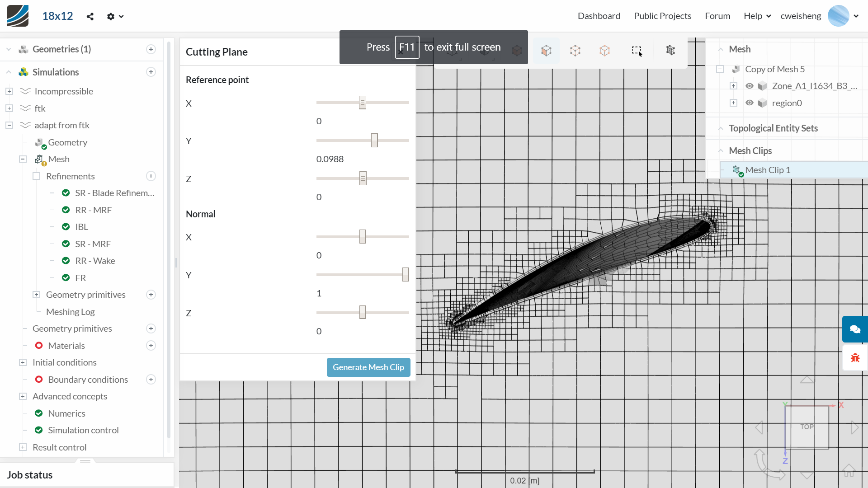The image size is (868, 488).
Task: Click the mesh clip cube icon in toolbar
Action: pos(670,50)
